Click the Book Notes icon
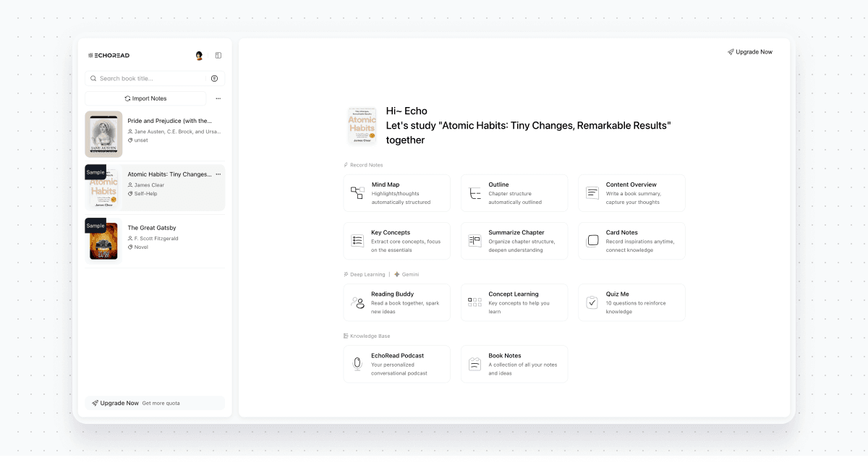This screenshot has height=468, width=868. click(x=475, y=364)
